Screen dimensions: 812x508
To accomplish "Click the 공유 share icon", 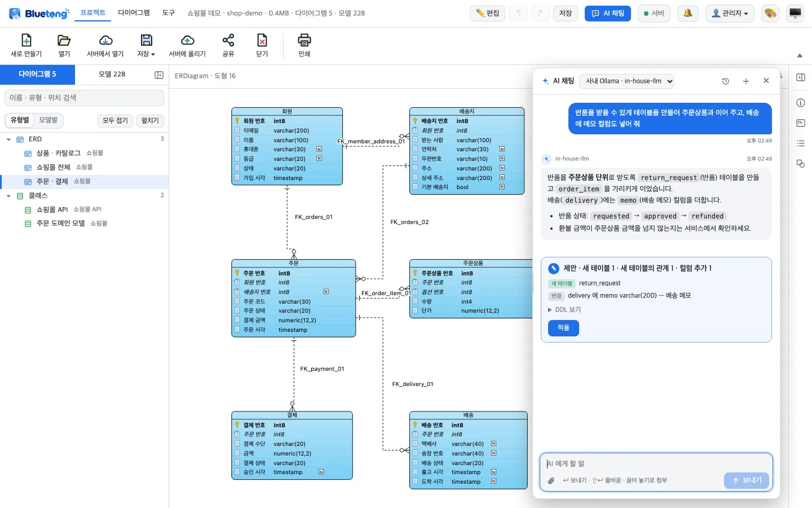I will [x=228, y=40].
